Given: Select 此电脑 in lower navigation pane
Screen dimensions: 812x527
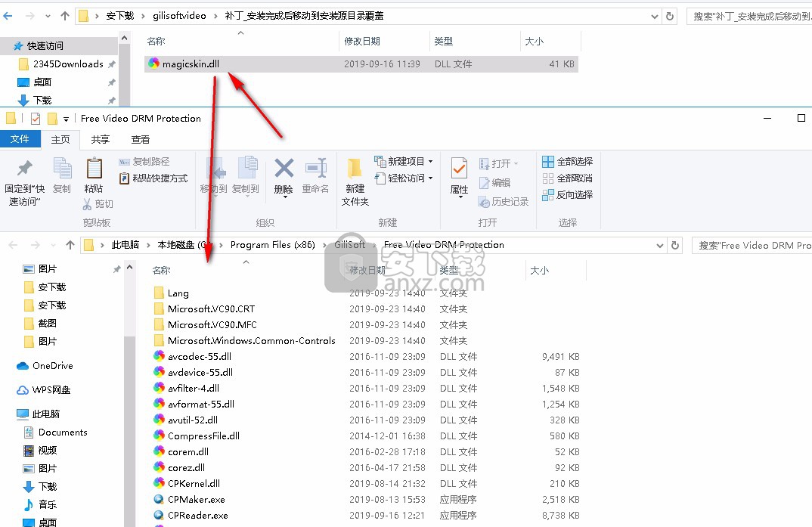Looking at the screenshot, I should click(45, 414).
